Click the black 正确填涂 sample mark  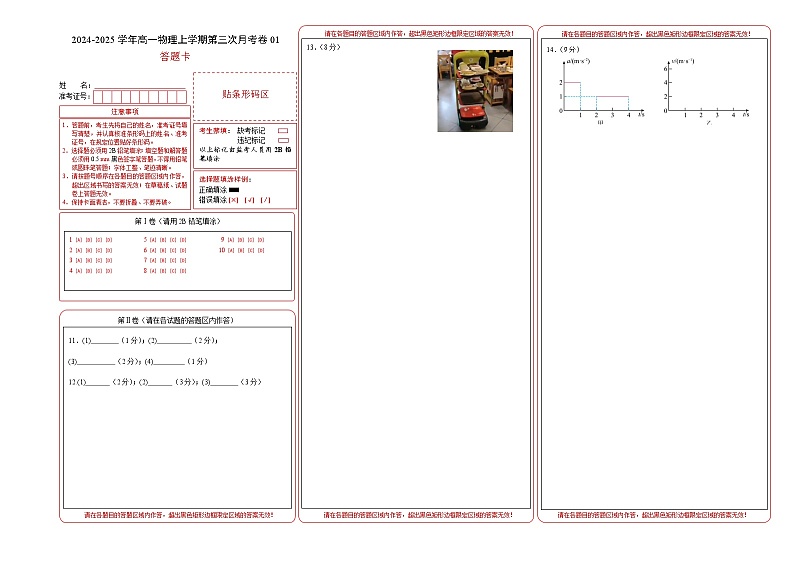point(234,189)
